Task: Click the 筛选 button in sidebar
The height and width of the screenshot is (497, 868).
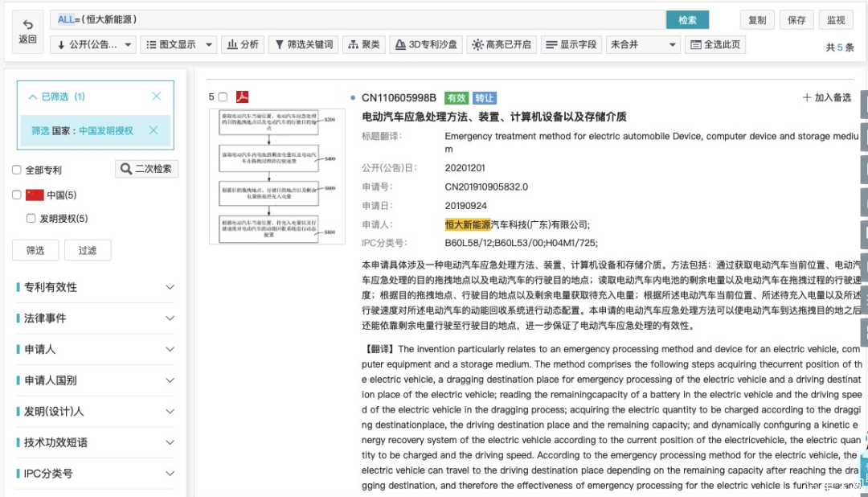Action: (x=35, y=250)
